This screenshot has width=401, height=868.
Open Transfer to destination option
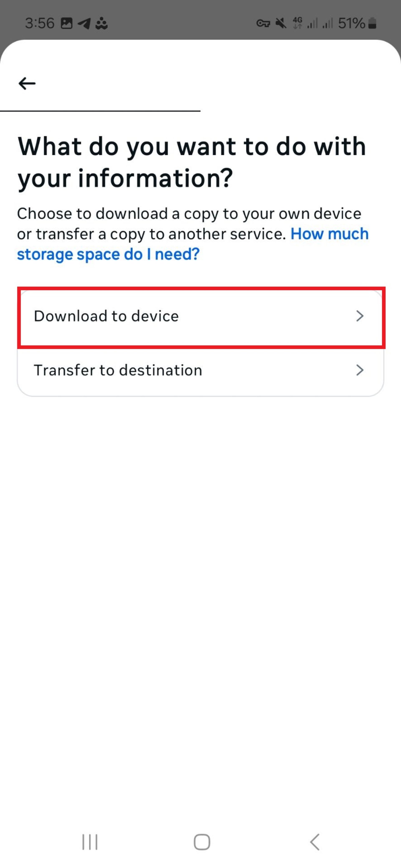(x=201, y=370)
